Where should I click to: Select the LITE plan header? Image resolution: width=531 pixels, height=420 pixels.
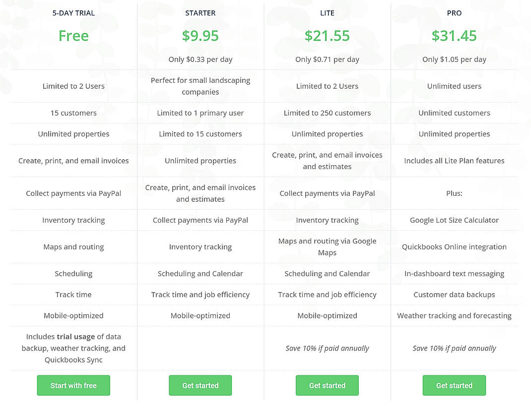click(x=327, y=13)
